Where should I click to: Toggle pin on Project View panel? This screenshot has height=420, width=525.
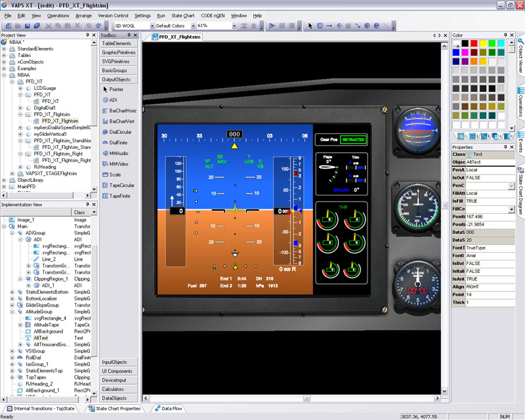point(87,35)
